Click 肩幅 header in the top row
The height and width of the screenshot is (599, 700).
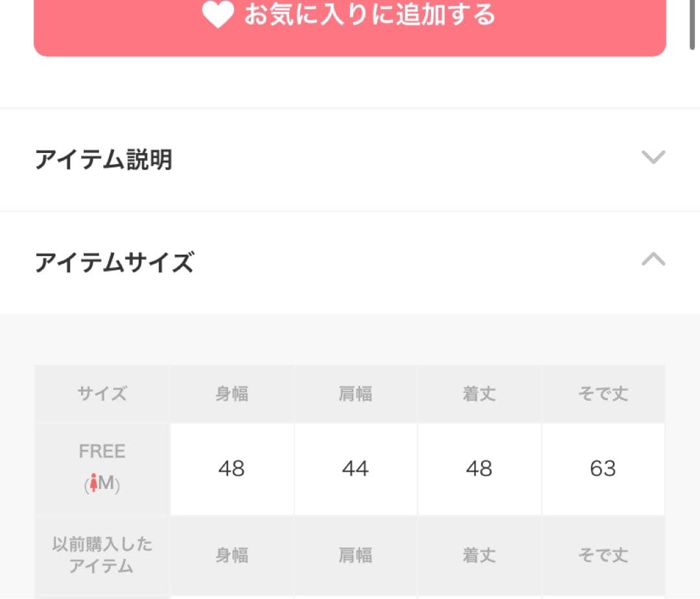(x=355, y=393)
